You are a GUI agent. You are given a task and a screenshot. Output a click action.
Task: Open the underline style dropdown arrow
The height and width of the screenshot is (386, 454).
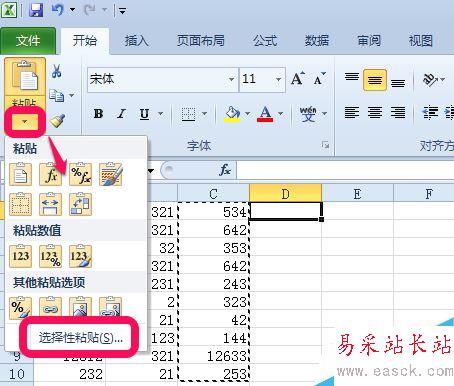(x=160, y=114)
